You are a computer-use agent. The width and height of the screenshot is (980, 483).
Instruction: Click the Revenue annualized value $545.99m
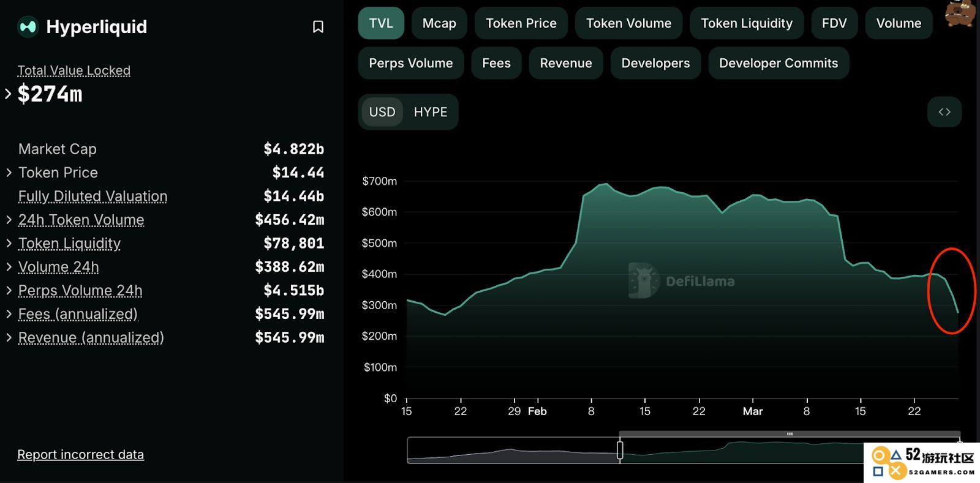pyautogui.click(x=290, y=337)
